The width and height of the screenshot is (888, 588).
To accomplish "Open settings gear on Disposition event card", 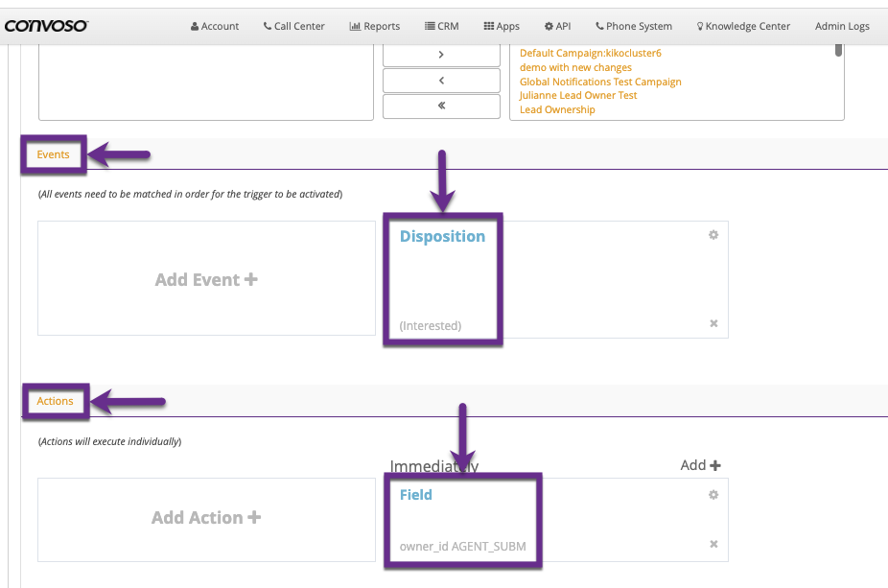I will pyautogui.click(x=713, y=235).
